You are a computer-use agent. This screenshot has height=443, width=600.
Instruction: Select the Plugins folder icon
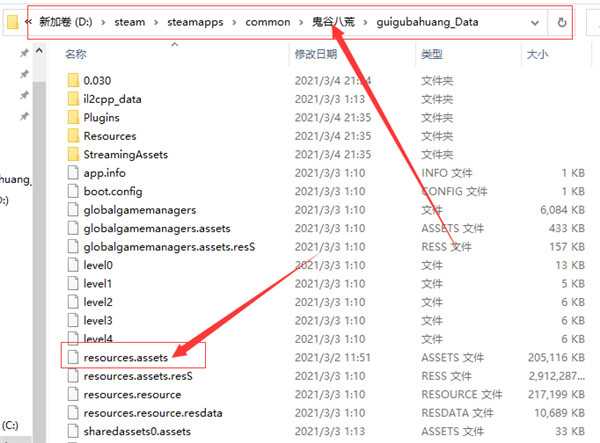point(73,117)
